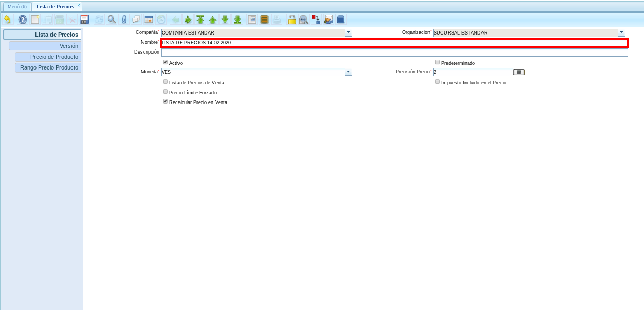Open archive with the brown cabinet icon
This screenshot has width=644, height=310.
(x=264, y=20)
